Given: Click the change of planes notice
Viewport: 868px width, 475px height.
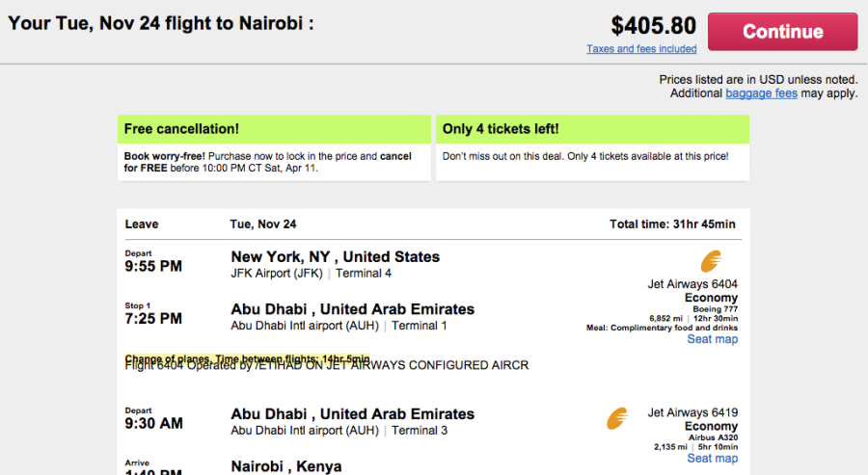Looking at the screenshot, I should (x=247, y=358).
